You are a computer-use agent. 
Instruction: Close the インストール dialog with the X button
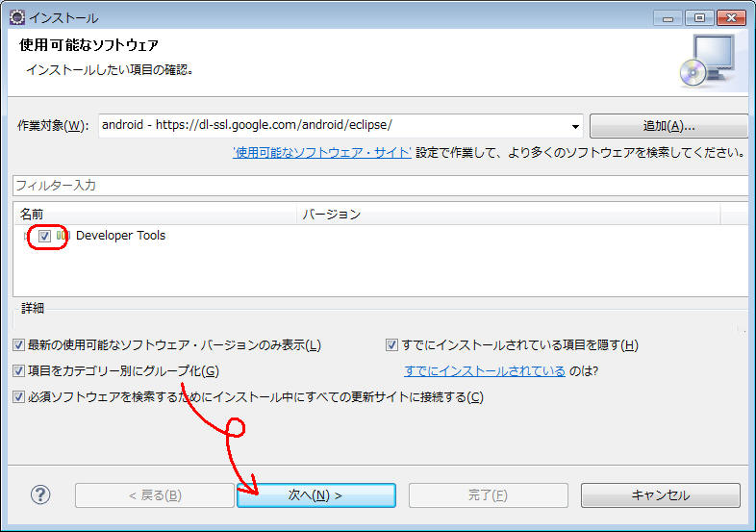pyautogui.click(x=729, y=17)
